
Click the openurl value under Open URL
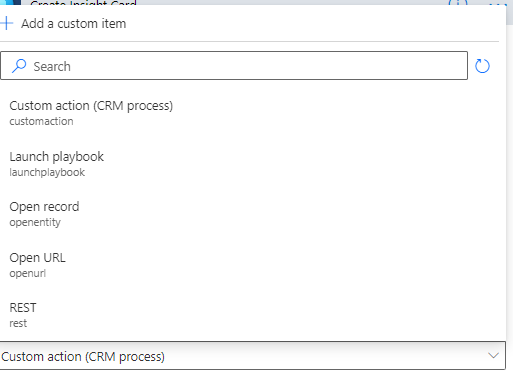(28, 273)
